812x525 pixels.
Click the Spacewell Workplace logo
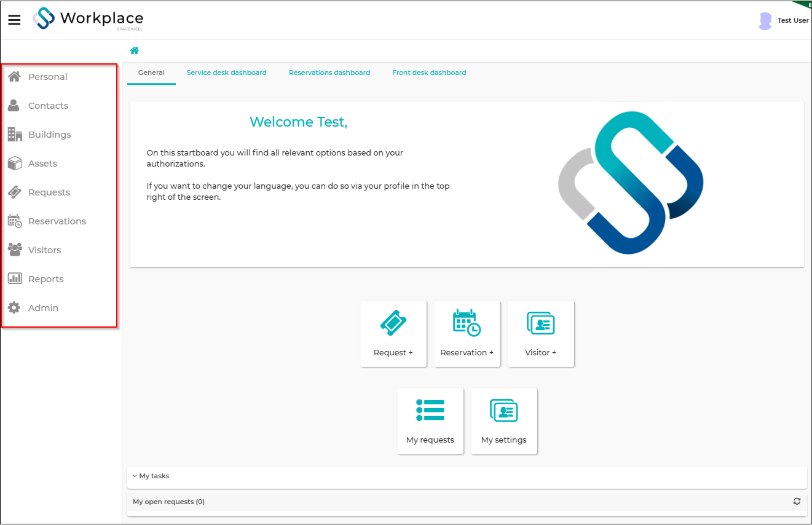(x=88, y=19)
